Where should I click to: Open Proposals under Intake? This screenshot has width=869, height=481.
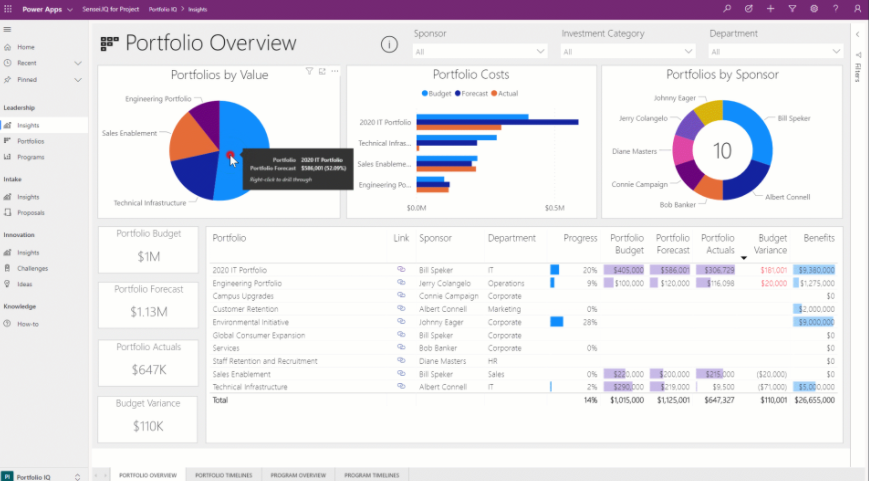pos(30,213)
